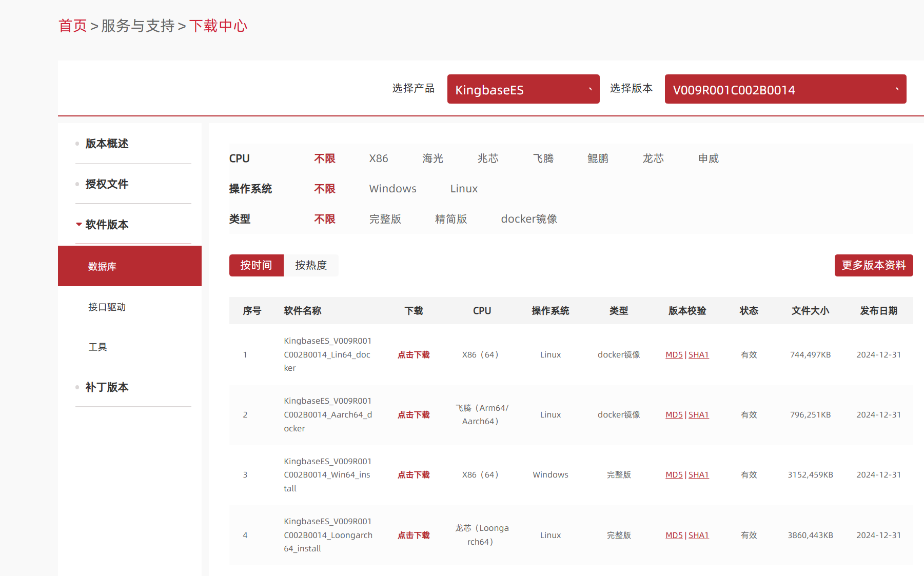Image resolution: width=924 pixels, height=576 pixels.
Task: Collapse the 软件版本 sidebar section
Action: click(x=107, y=225)
